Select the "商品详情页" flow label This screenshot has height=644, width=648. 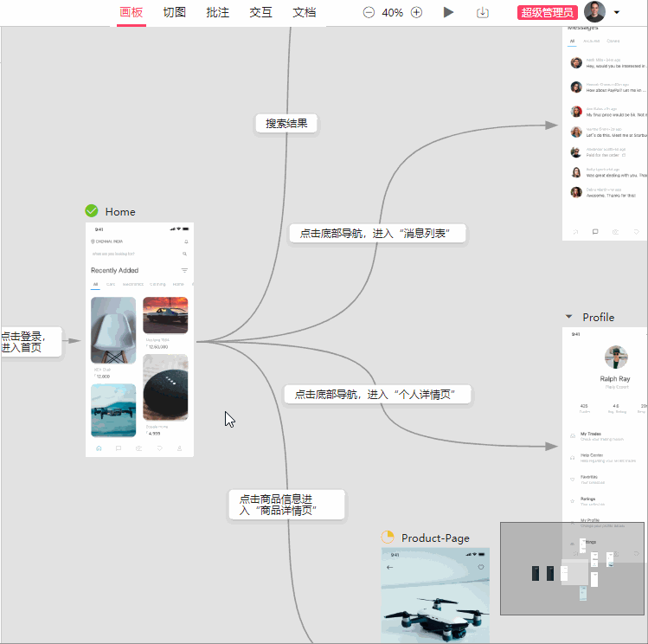tap(286, 505)
